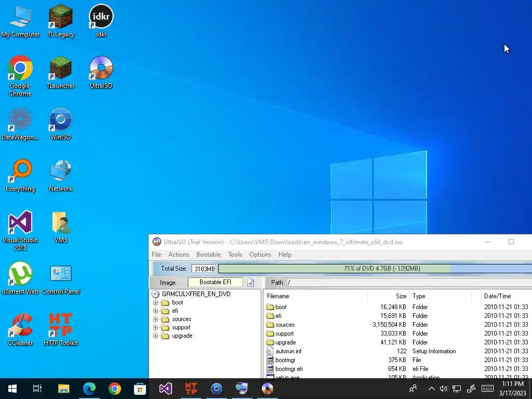
Task: Select sources folder in tree panel
Action: click(181, 319)
